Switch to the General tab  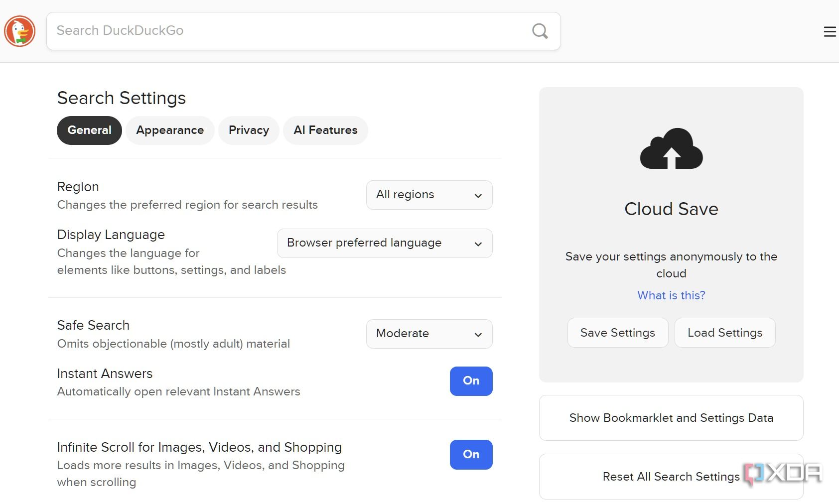tap(89, 130)
